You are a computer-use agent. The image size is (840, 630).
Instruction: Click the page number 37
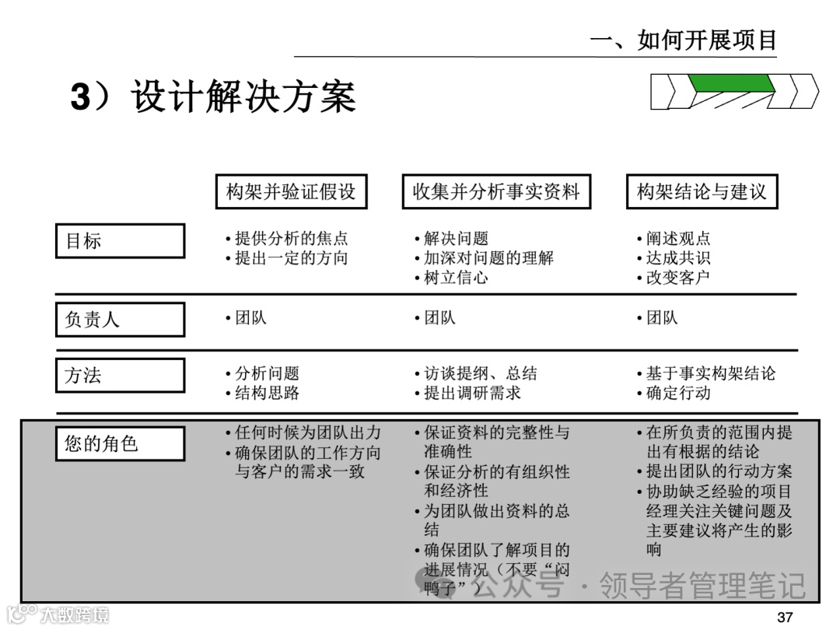click(785, 617)
